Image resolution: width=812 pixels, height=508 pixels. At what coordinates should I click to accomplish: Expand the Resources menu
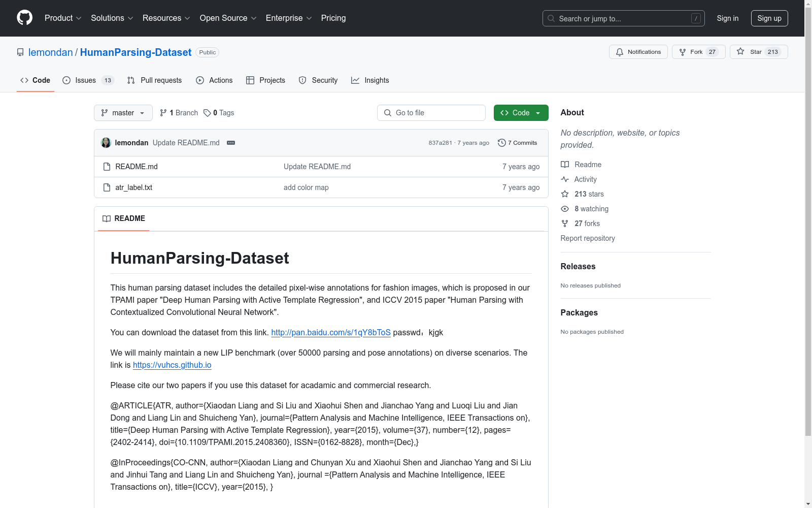tap(166, 18)
